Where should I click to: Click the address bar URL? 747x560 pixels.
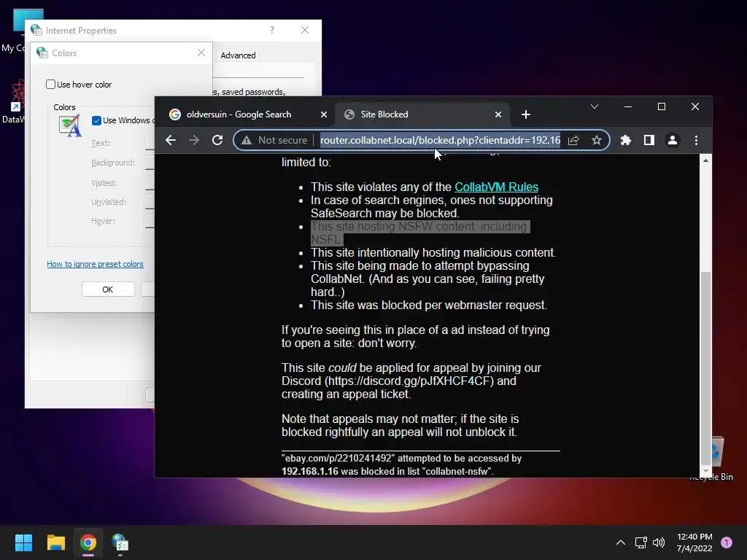click(x=440, y=140)
